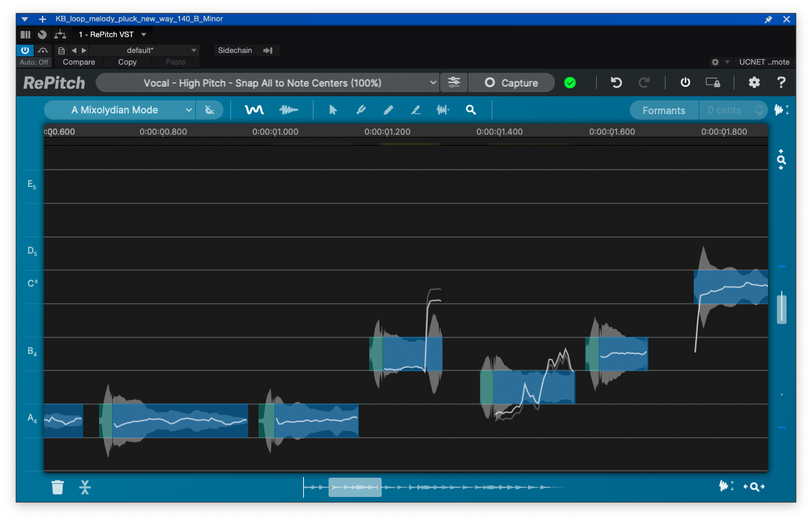This screenshot has height=521, width=812.
Task: Click the overview waveform strip
Action: (x=432, y=487)
